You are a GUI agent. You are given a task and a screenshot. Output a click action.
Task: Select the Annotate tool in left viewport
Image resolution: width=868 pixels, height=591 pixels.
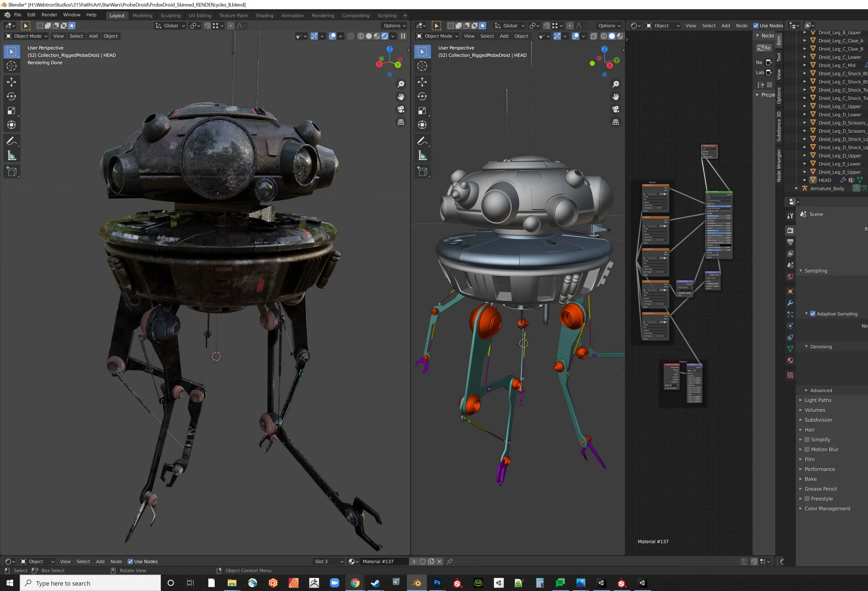11,141
